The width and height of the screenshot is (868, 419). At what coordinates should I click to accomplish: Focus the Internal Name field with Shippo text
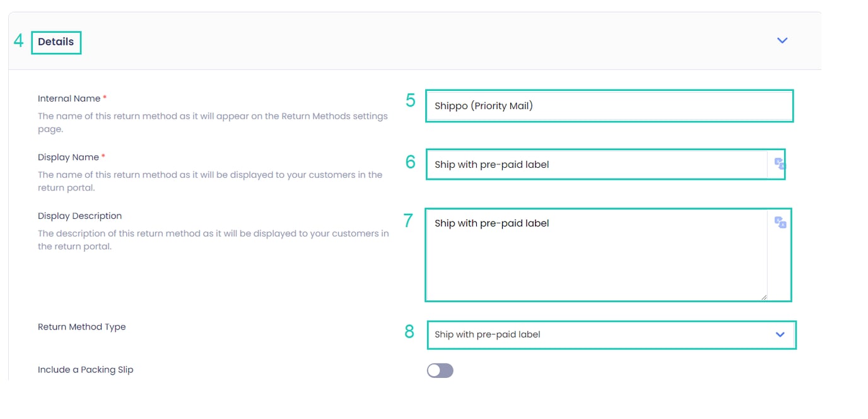point(609,106)
